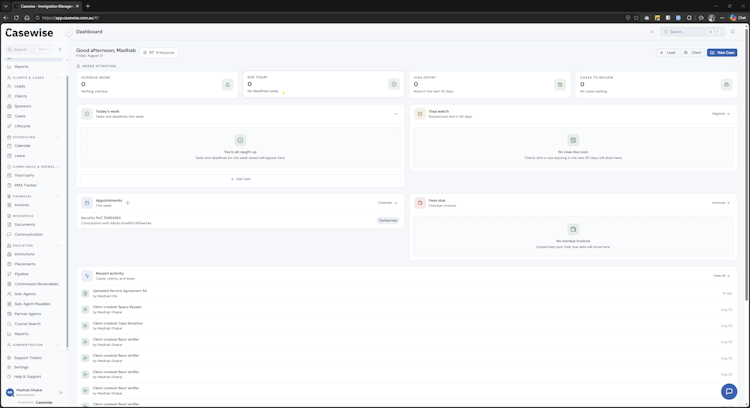The width and height of the screenshot is (750, 408).
Task: Open the Madhab Dhakal profile avatar
Action: click(10, 393)
